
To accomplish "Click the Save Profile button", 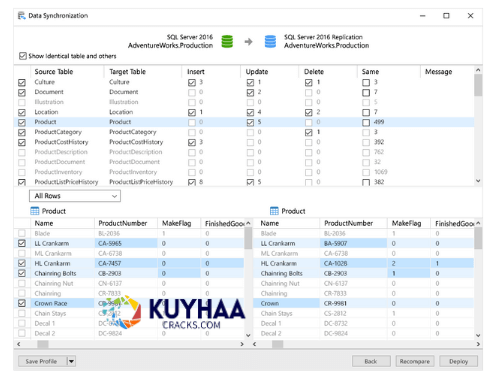I will (41, 361).
